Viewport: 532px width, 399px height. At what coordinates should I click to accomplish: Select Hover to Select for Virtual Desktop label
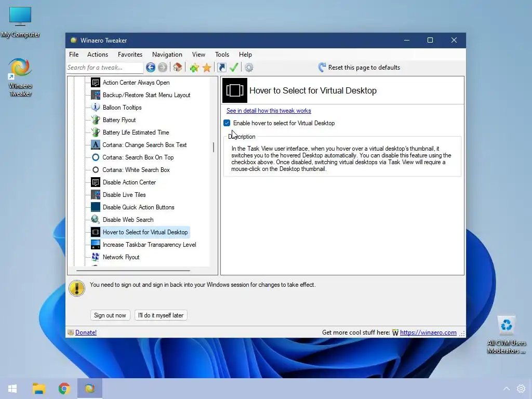coord(145,232)
